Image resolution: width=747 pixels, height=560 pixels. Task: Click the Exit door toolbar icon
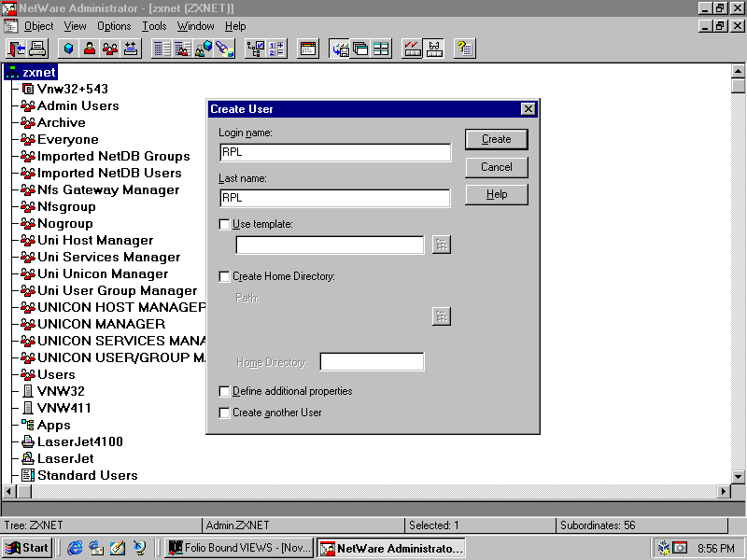coord(17,49)
